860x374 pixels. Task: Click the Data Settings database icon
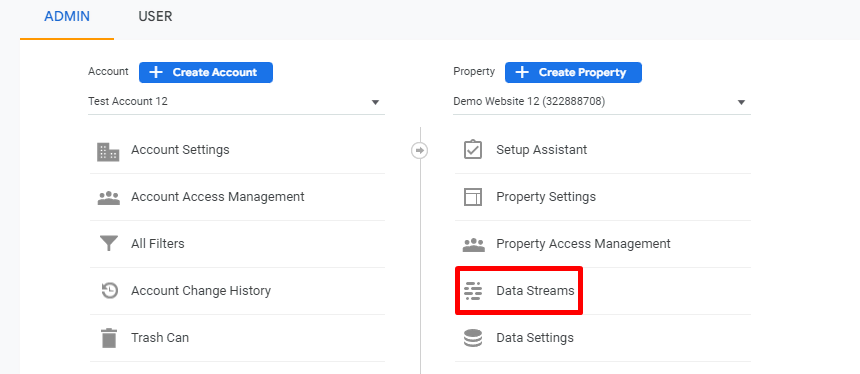point(473,338)
